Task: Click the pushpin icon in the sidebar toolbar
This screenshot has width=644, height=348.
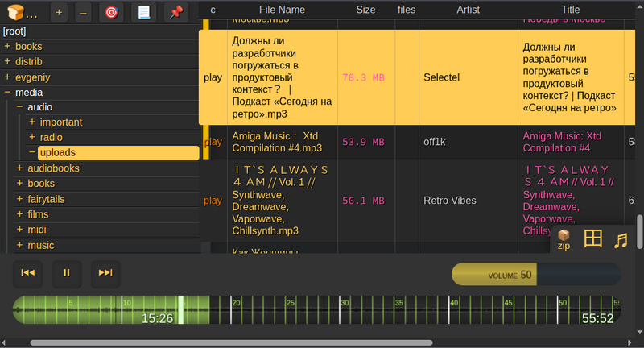Action: (x=175, y=12)
